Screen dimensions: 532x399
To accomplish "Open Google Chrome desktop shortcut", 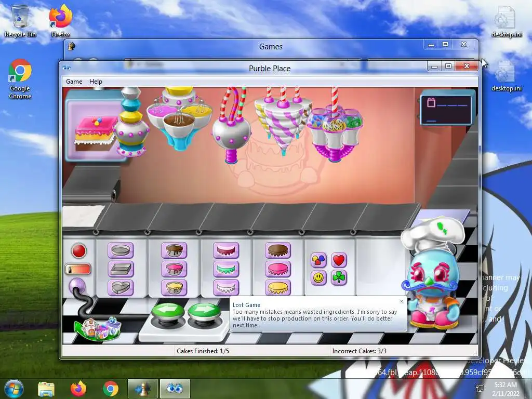I will click(x=20, y=79).
